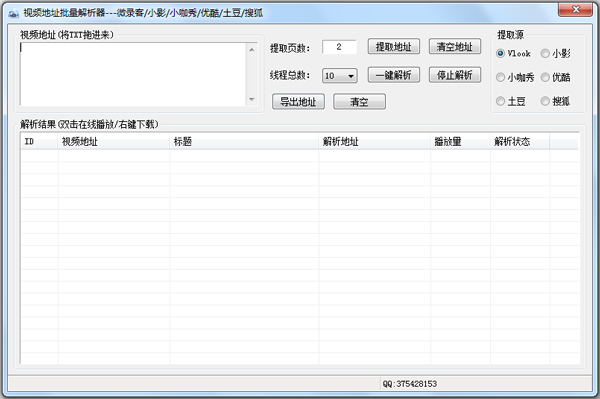Sort by 播放量 column header
The image size is (600, 399).
(460, 142)
